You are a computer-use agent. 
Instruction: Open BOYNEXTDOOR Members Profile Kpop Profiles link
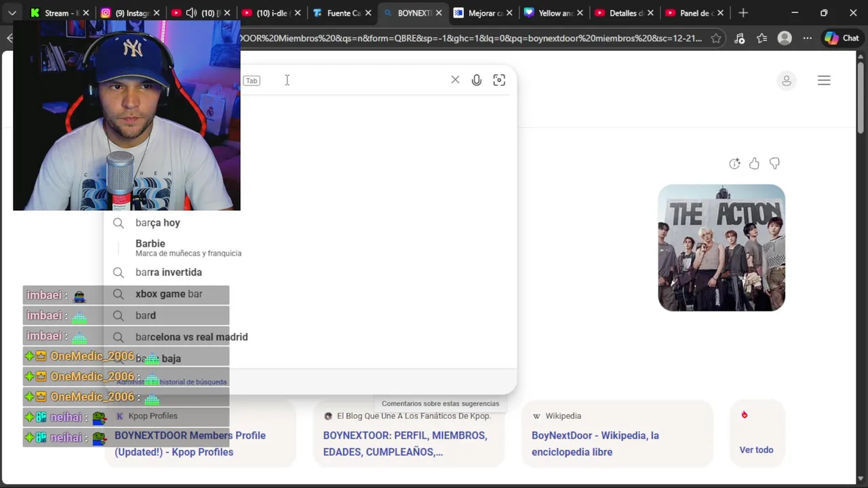190,443
